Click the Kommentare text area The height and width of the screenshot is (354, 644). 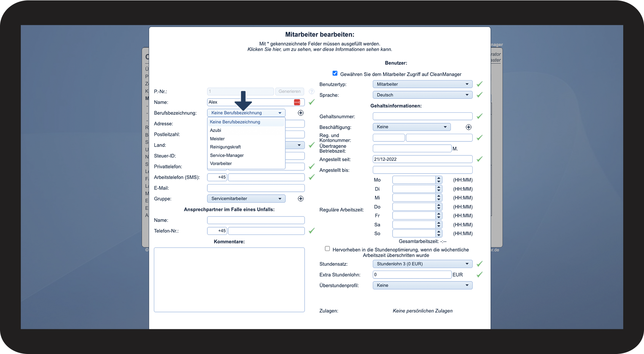tap(229, 280)
